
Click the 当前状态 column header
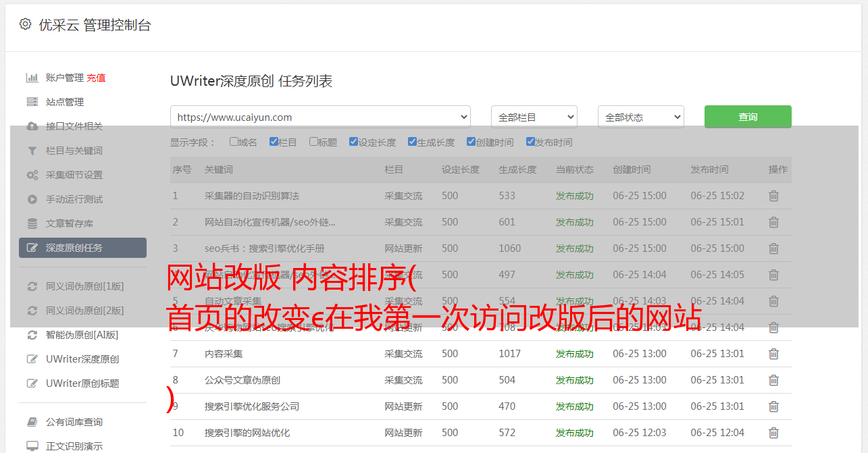pyautogui.click(x=575, y=169)
